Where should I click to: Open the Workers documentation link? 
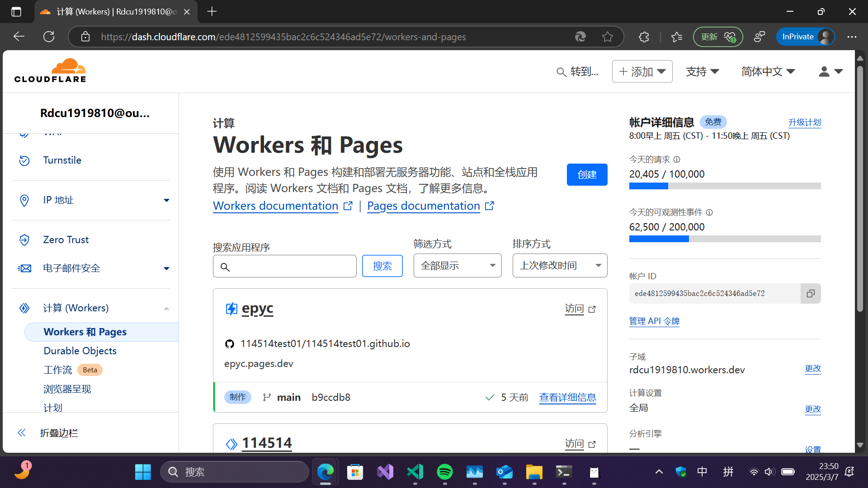pos(275,206)
